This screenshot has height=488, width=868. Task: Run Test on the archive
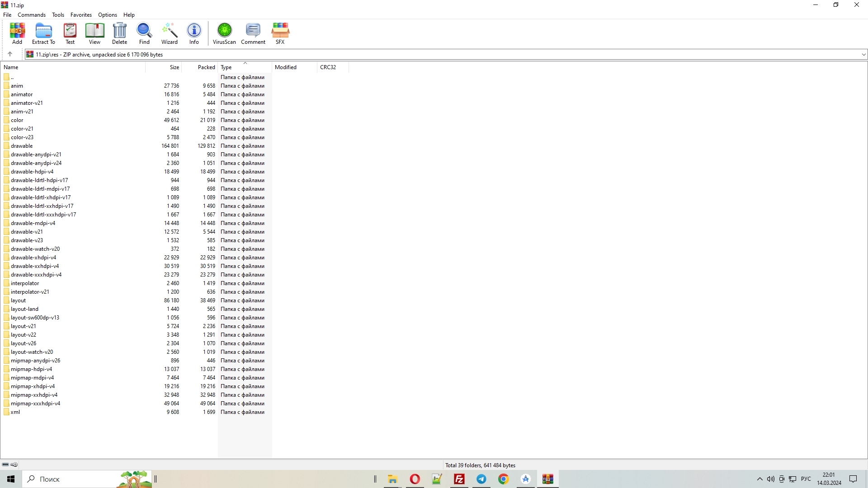click(x=70, y=31)
